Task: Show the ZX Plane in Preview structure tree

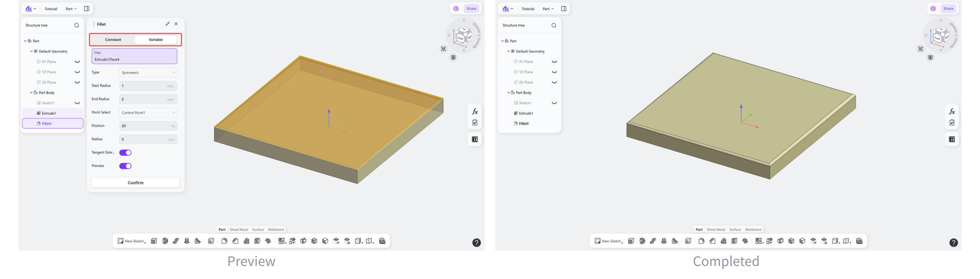Action: click(x=77, y=82)
